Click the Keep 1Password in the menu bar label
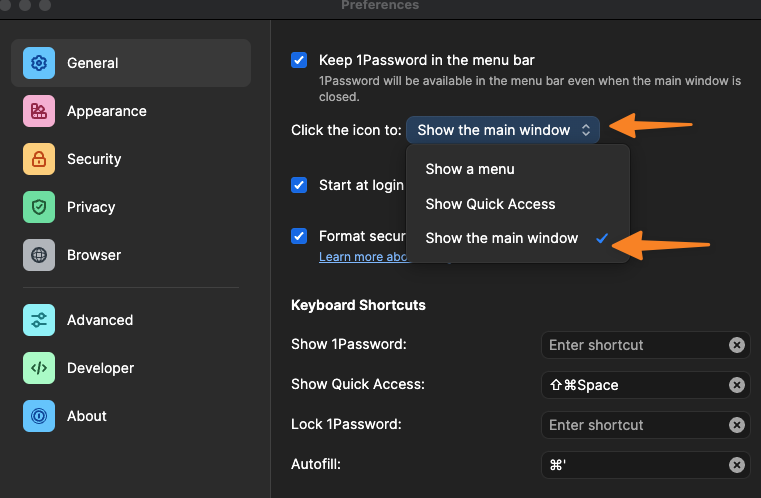Image resolution: width=761 pixels, height=498 pixels. click(x=427, y=60)
